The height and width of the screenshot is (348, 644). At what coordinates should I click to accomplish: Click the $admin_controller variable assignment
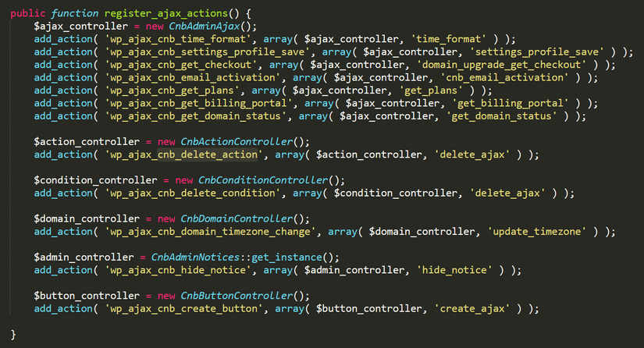click(84, 257)
